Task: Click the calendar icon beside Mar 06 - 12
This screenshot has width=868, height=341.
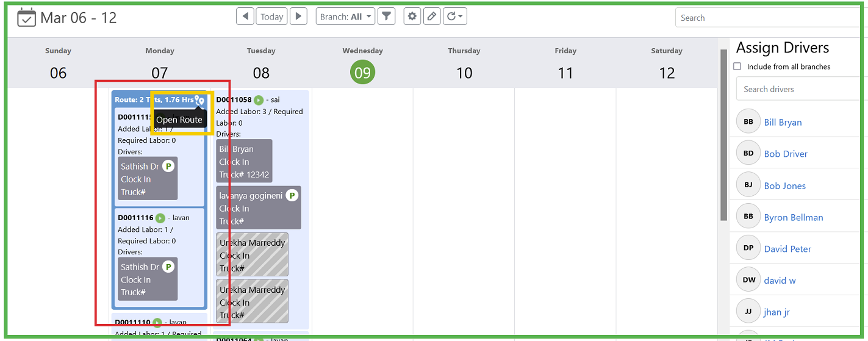Action: pos(26,18)
